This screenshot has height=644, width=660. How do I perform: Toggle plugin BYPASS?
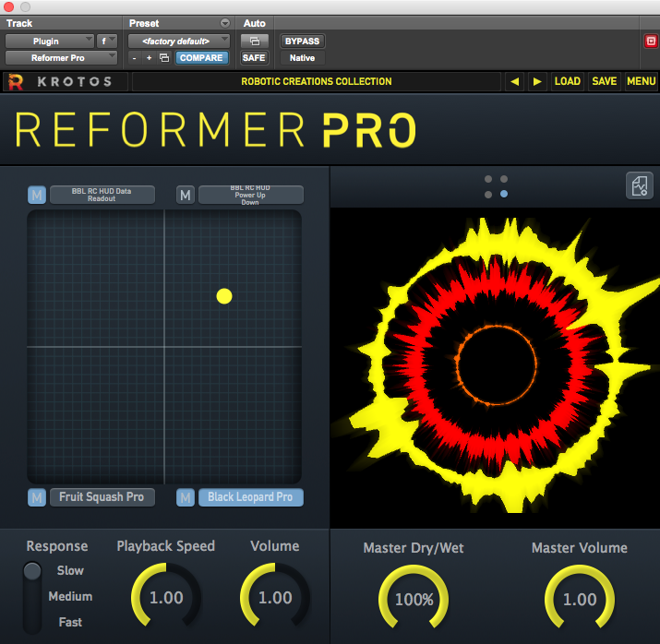[x=302, y=42]
